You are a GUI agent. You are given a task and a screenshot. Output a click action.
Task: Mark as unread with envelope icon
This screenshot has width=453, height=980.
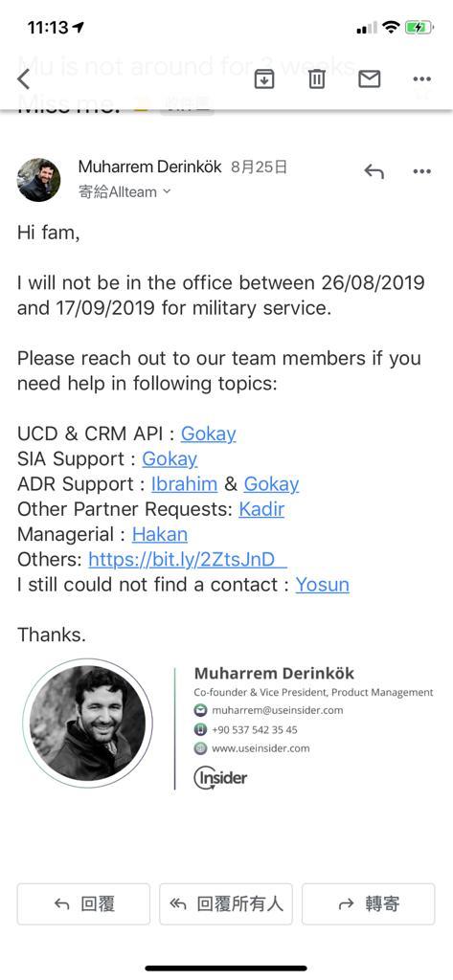click(369, 78)
